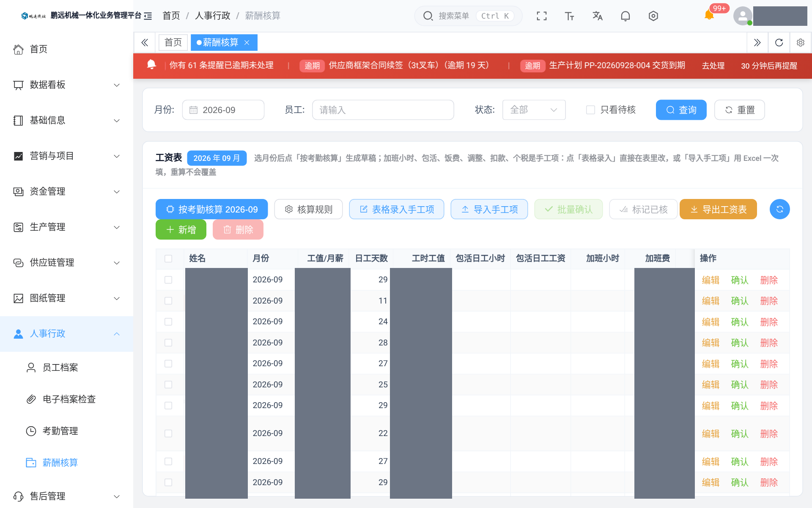The image size is (812, 508).
Task: Click the round blue refresh table icon
Action: pos(779,209)
